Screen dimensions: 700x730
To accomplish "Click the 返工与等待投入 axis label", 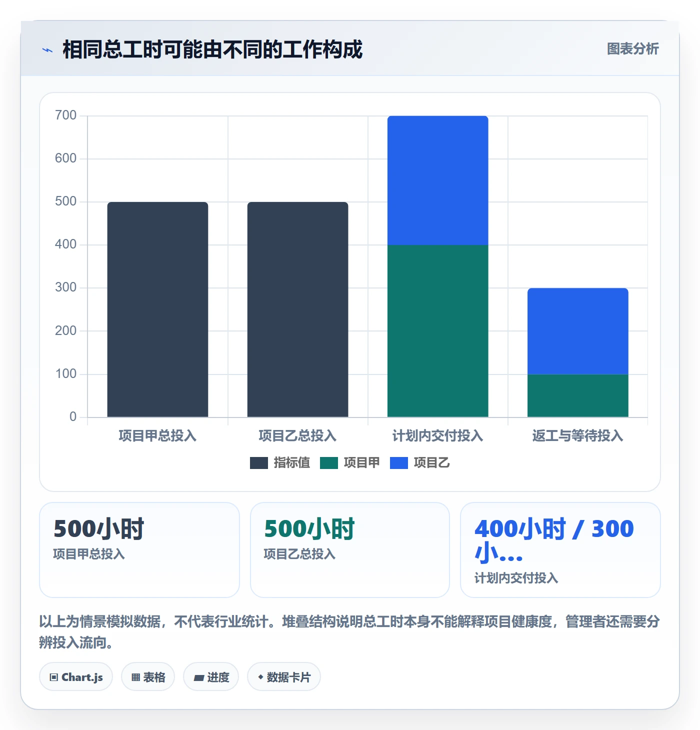I will click(x=577, y=436).
